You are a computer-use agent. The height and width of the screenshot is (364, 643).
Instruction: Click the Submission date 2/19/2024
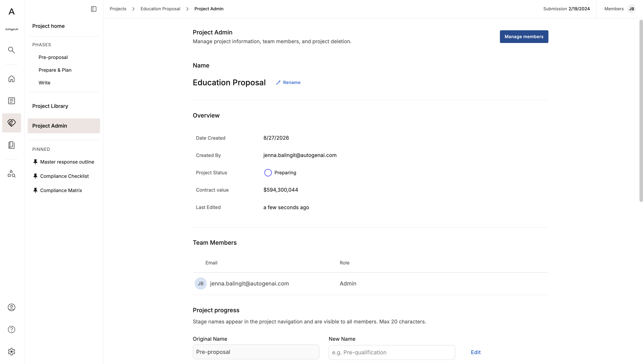coord(579,9)
